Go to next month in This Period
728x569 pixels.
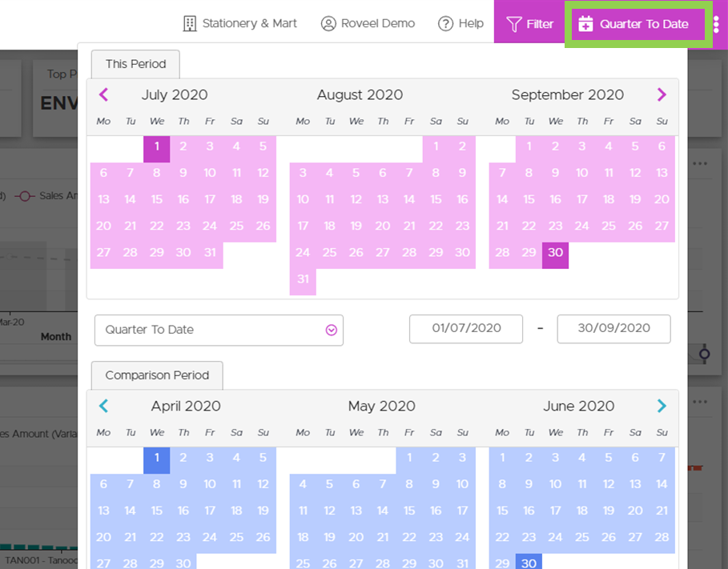coord(662,94)
